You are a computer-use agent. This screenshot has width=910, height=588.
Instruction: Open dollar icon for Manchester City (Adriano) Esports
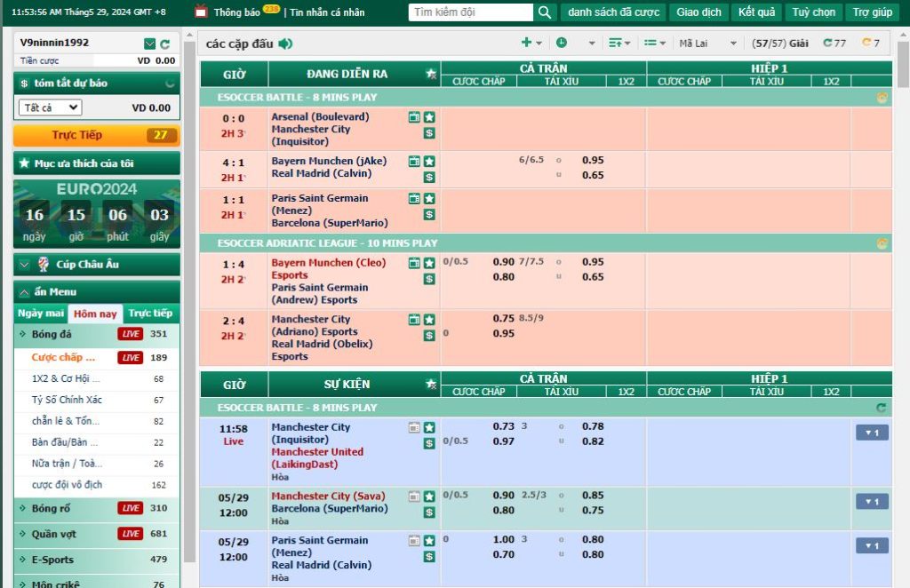[x=429, y=335]
